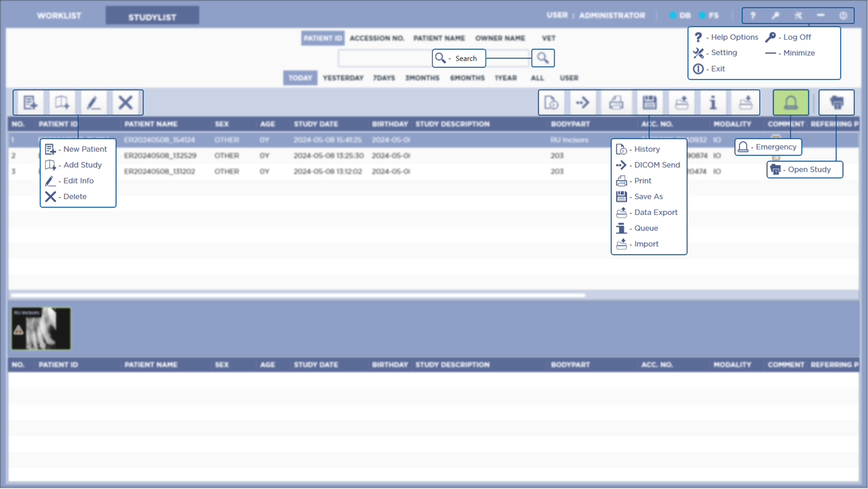Click the Data Export icon
The height and width of the screenshot is (489, 868).
tap(682, 103)
